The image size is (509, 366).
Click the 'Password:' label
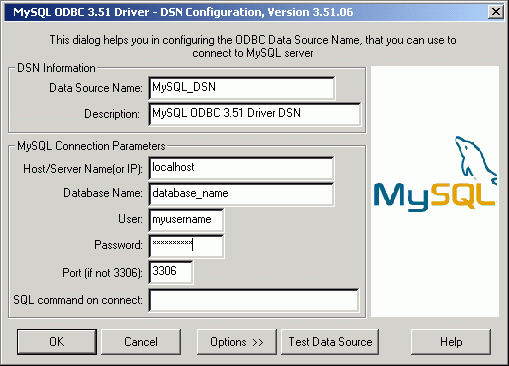pyautogui.click(x=118, y=245)
